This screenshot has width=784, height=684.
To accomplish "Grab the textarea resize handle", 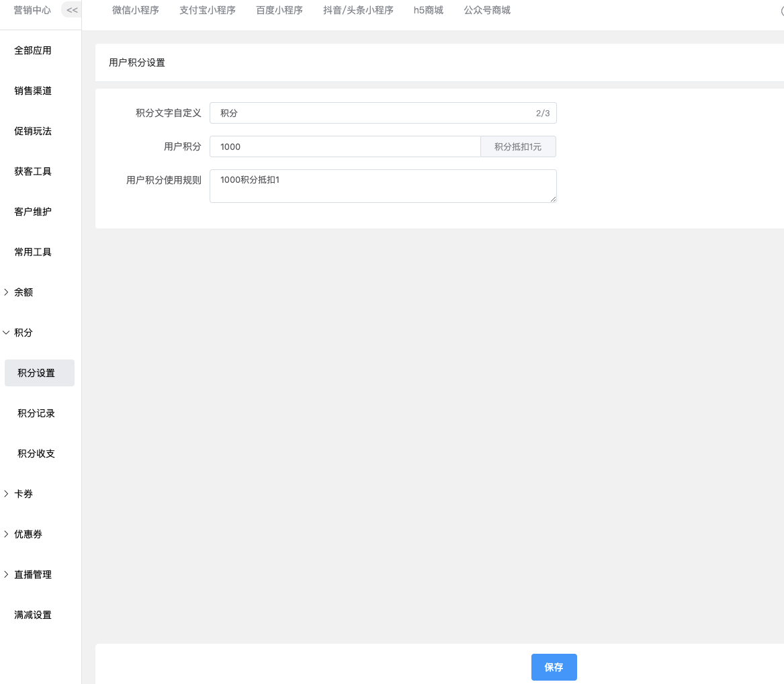I will pos(553,199).
